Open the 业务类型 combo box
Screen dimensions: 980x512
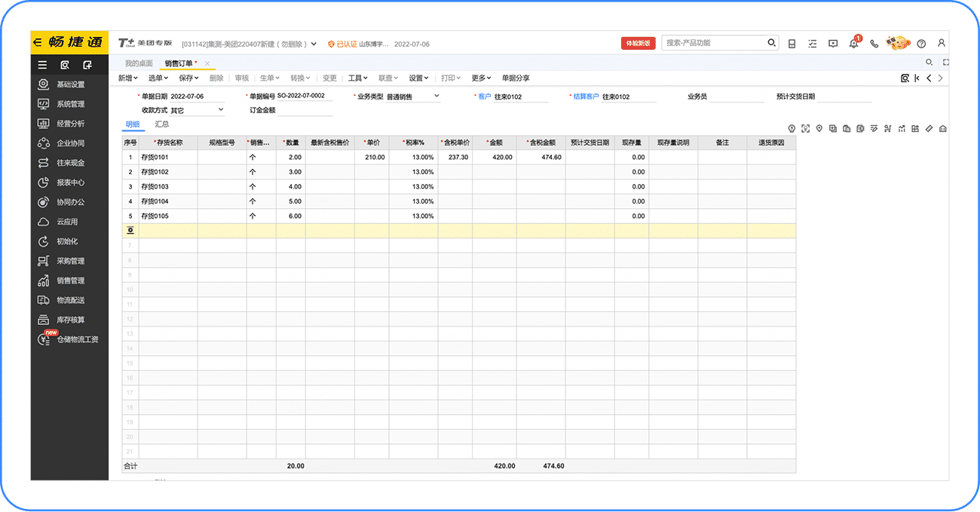point(413,97)
